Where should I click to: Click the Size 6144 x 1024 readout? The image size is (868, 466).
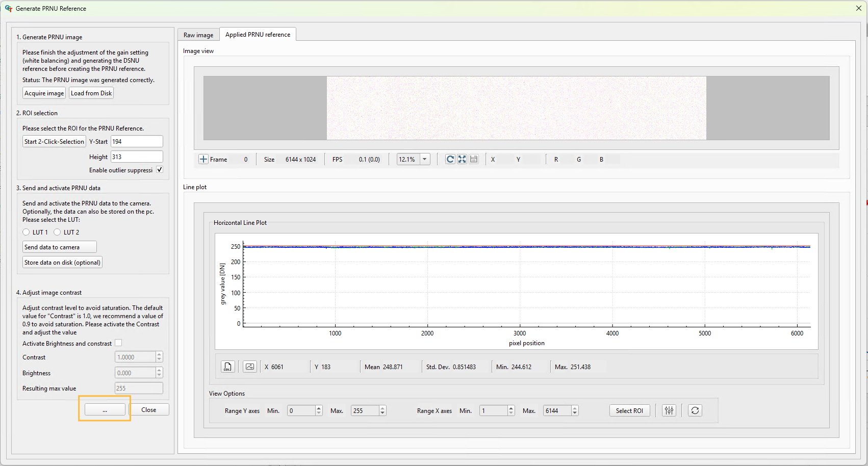pyautogui.click(x=290, y=159)
